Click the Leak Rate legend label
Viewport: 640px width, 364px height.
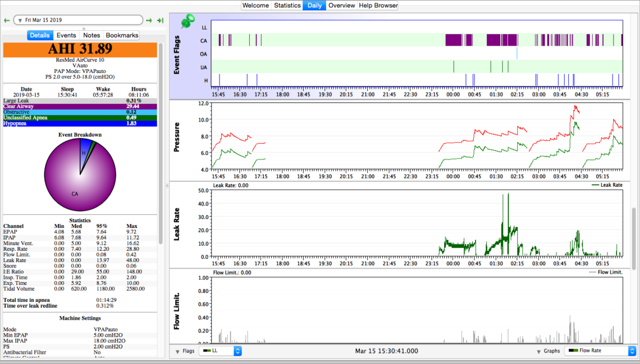[611, 185]
